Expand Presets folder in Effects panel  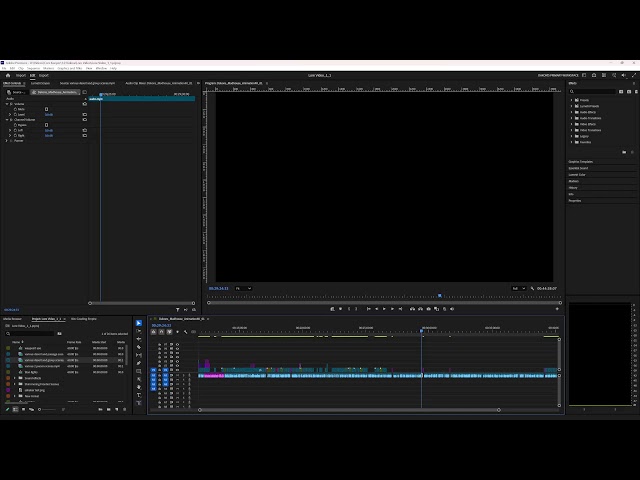571,100
